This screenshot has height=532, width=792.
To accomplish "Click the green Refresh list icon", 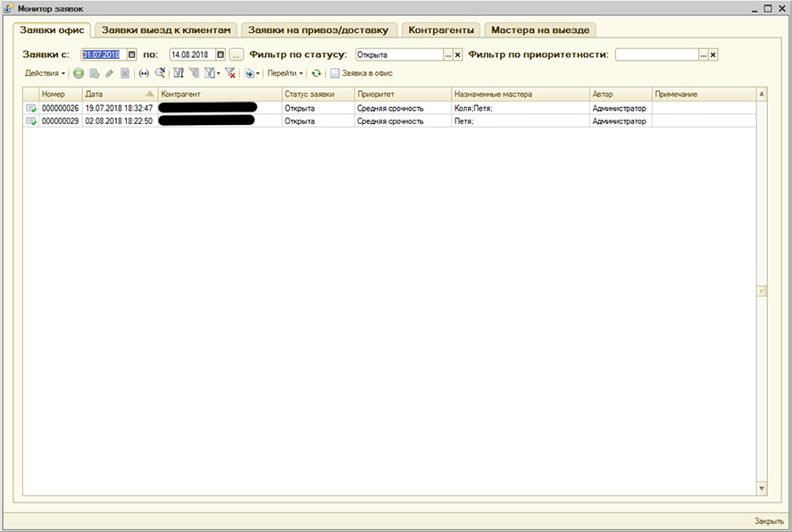I will tap(316, 73).
